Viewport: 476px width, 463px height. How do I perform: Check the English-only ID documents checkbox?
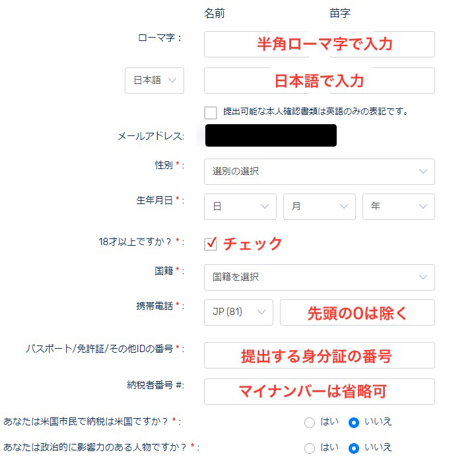point(211,112)
